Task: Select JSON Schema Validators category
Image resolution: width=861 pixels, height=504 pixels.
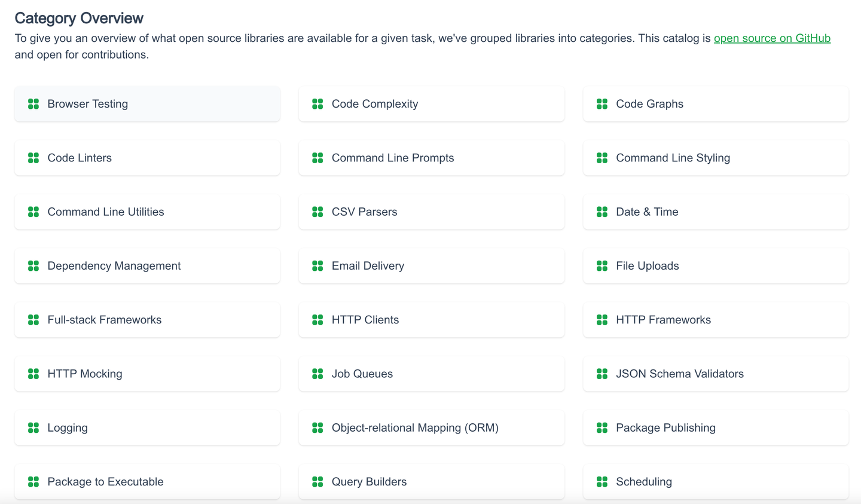Action: 715,374
